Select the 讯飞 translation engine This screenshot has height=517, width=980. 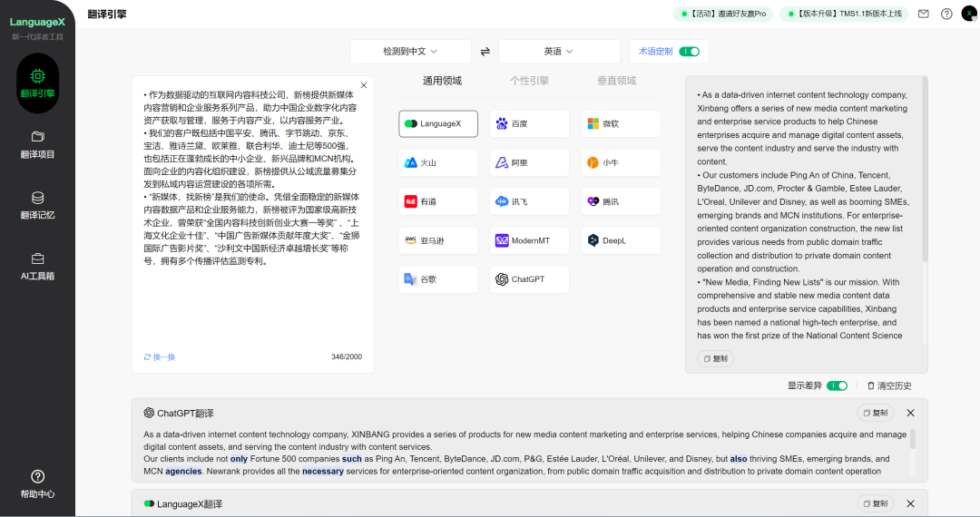(x=529, y=201)
